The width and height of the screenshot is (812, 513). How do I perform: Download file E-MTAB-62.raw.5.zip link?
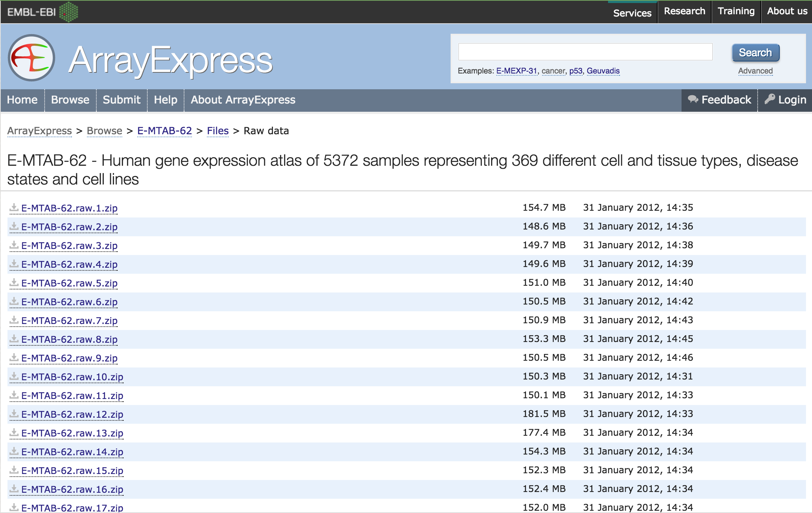click(x=69, y=283)
